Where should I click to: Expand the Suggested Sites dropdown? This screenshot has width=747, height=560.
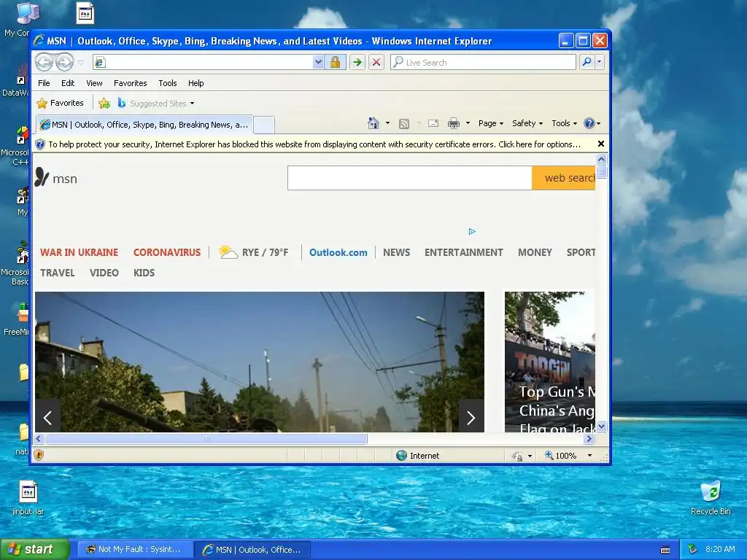point(192,104)
